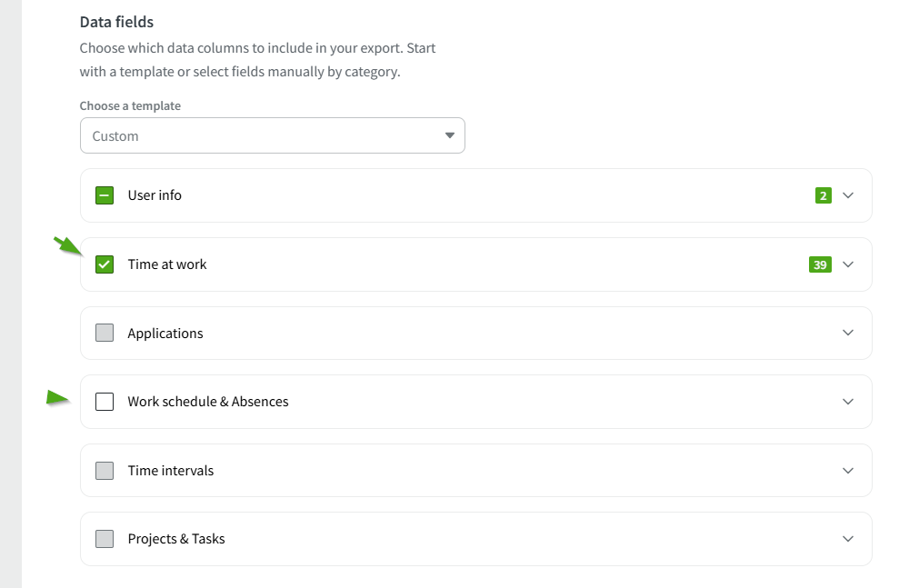Image resolution: width=919 pixels, height=588 pixels.
Task: Click the Applications category label
Action: pos(165,334)
